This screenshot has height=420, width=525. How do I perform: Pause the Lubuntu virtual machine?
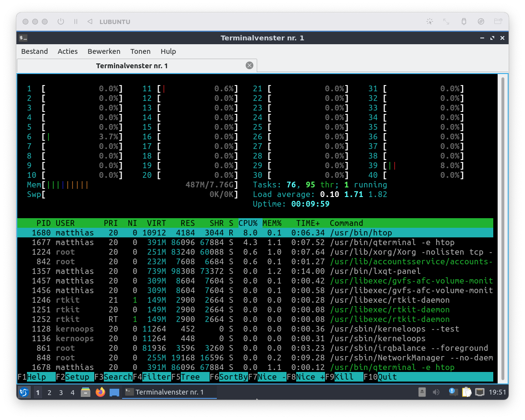(x=75, y=22)
